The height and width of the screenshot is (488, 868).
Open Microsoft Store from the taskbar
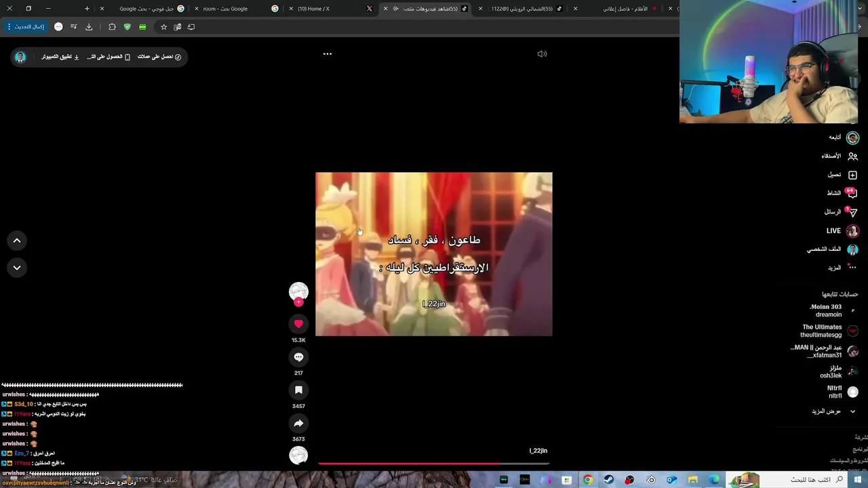click(567, 480)
